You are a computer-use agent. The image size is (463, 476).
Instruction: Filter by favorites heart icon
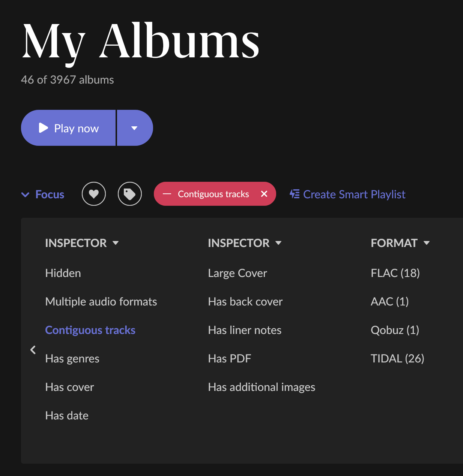click(x=94, y=194)
